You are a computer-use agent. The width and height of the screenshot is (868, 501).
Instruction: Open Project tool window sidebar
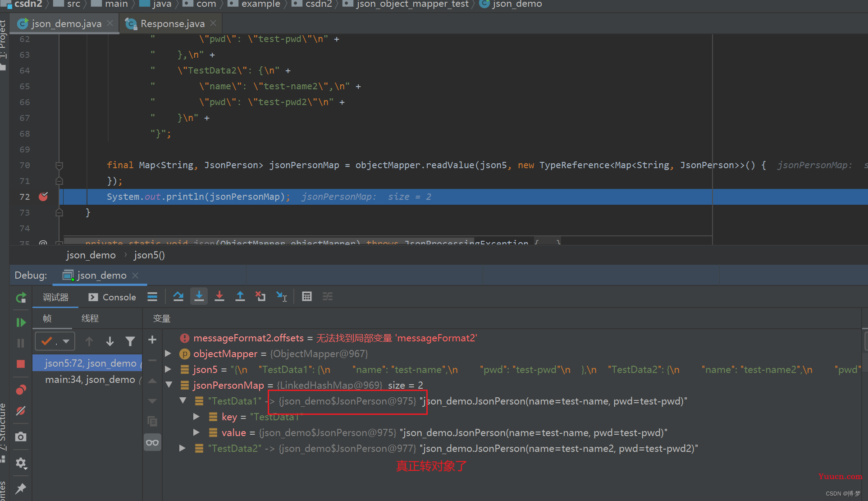pos(3,44)
